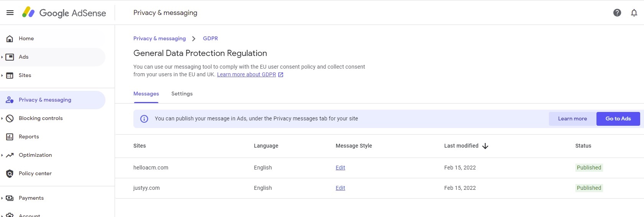Click the breadcrumb chevron separator
The width and height of the screenshot is (644, 217).
[194, 39]
